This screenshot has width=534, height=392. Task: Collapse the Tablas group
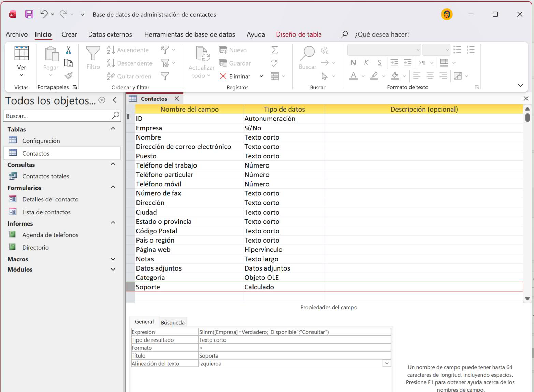click(113, 129)
